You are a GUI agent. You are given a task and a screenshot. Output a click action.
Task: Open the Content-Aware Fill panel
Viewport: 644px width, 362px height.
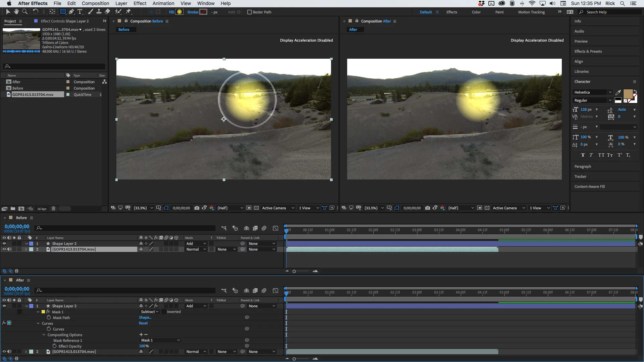(x=589, y=187)
